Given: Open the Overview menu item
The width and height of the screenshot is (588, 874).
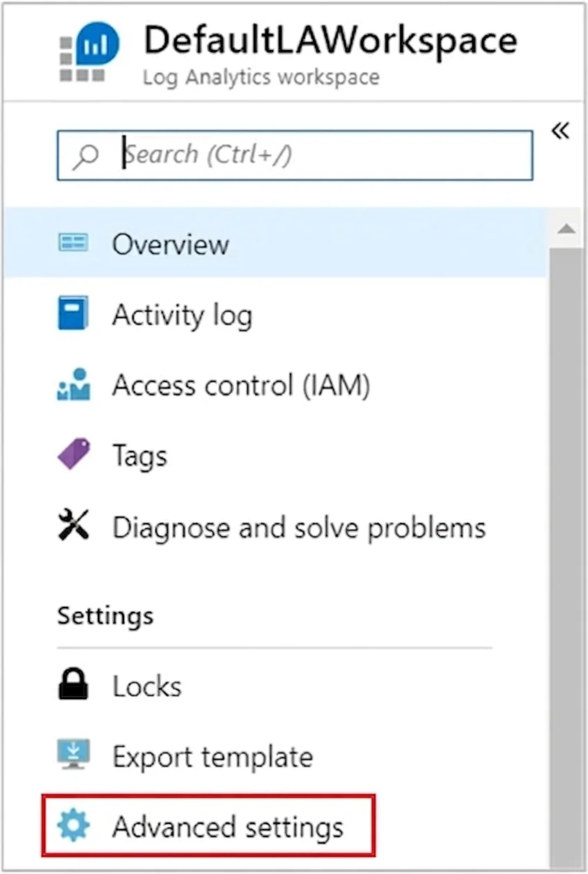Looking at the screenshot, I should tap(275, 243).
